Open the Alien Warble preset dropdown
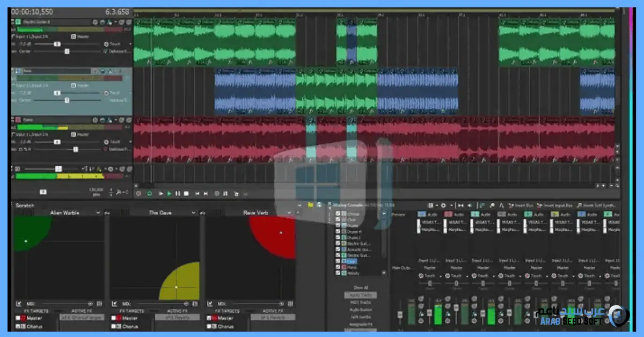Image resolution: width=644 pixels, height=337 pixels. pos(98,213)
